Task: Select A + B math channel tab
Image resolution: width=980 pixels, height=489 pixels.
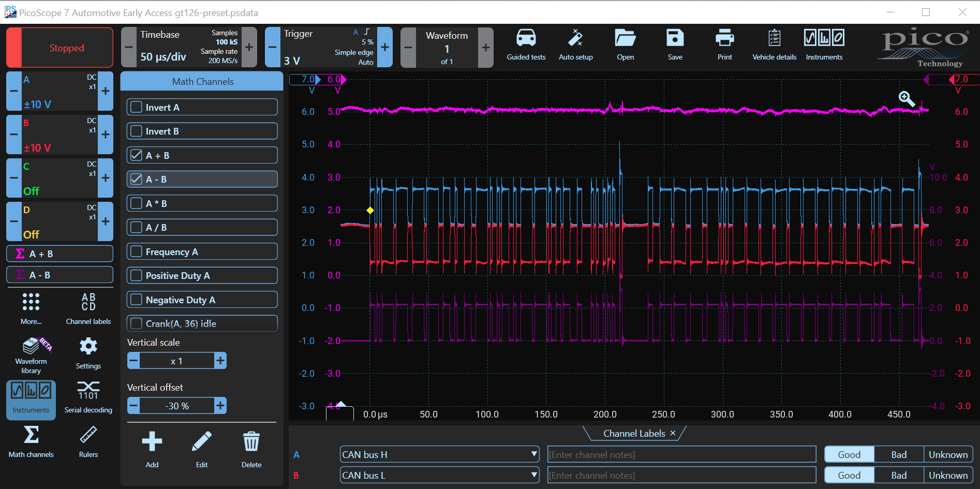Action: pos(60,254)
